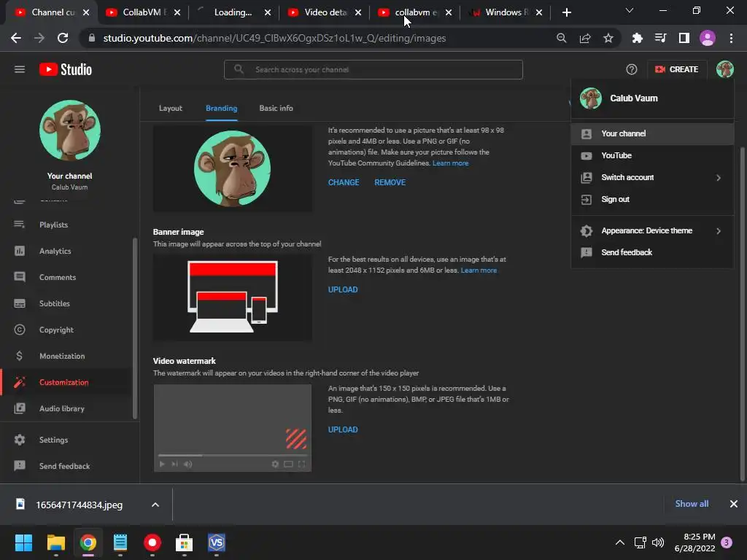Click the browser Back arrow
Image resolution: width=747 pixels, height=560 pixels.
tap(16, 38)
